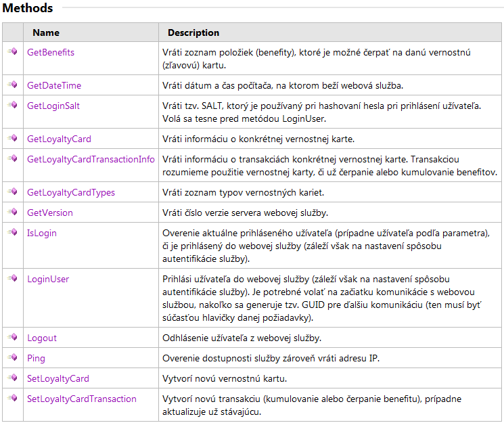Navigate to the LoginUser method

point(48,279)
